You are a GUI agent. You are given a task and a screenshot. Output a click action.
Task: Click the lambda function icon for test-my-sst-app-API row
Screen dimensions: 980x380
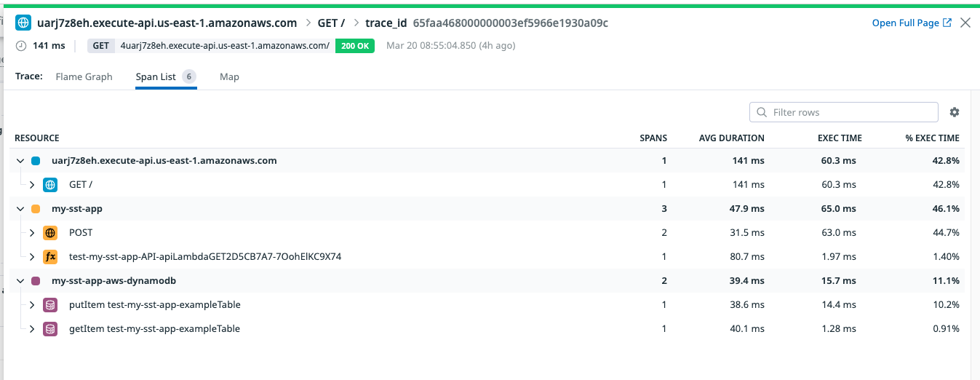(50, 257)
